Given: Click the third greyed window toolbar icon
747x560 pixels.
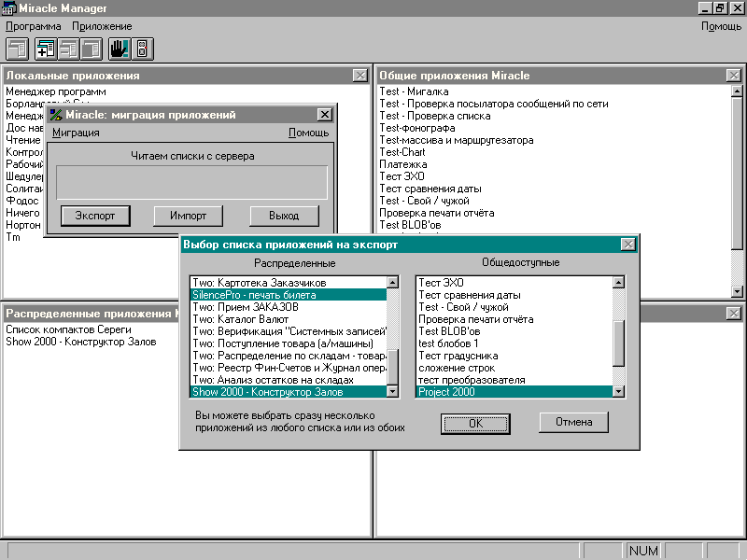Looking at the screenshot, I should (68, 49).
